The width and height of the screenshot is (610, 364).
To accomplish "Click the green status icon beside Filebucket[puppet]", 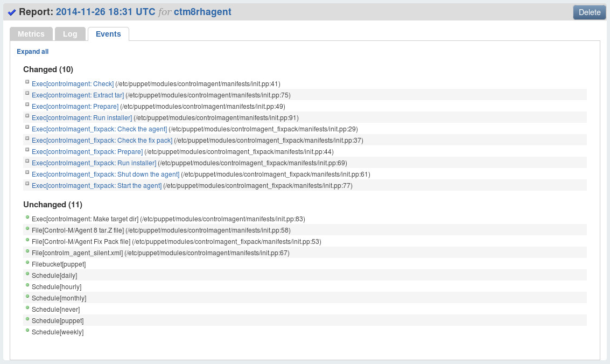I will click(27, 262).
